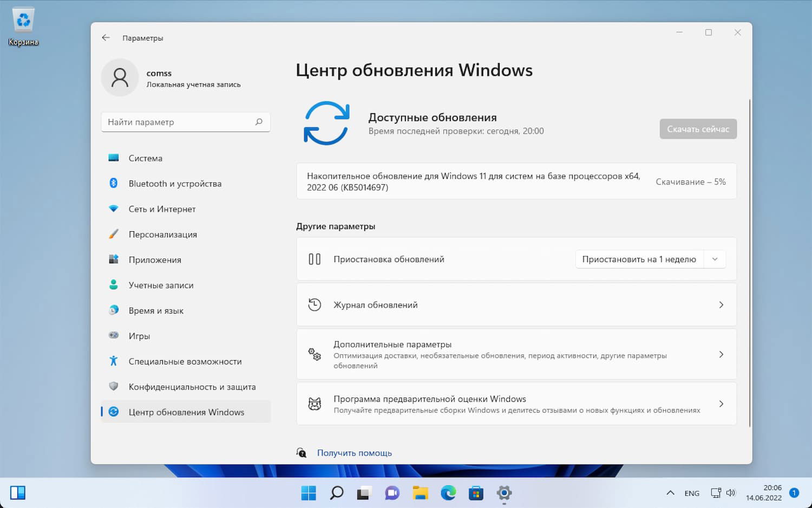Click the comss account avatar
The image size is (812, 508).
[x=120, y=77]
